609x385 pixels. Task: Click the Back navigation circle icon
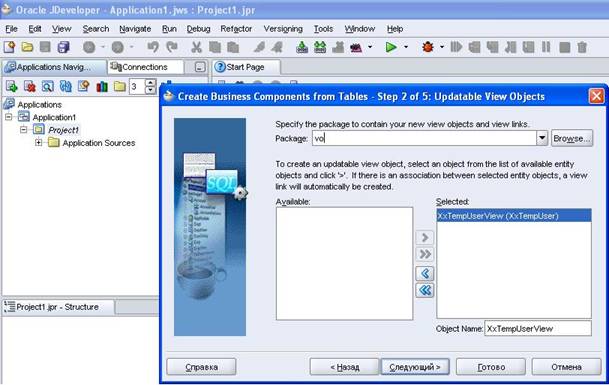click(89, 47)
